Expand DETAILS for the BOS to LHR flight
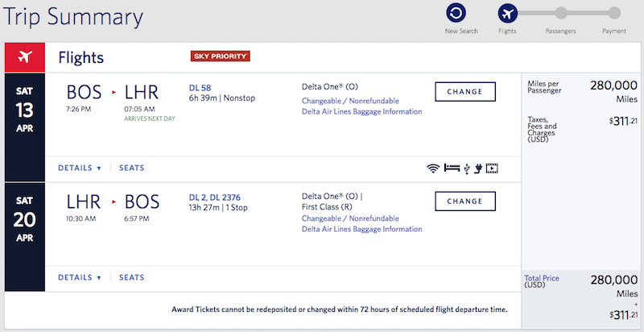644x332 pixels. tap(79, 168)
